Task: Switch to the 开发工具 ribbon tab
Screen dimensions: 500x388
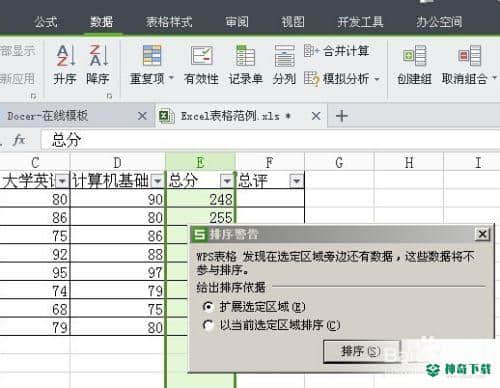Action: coord(360,22)
